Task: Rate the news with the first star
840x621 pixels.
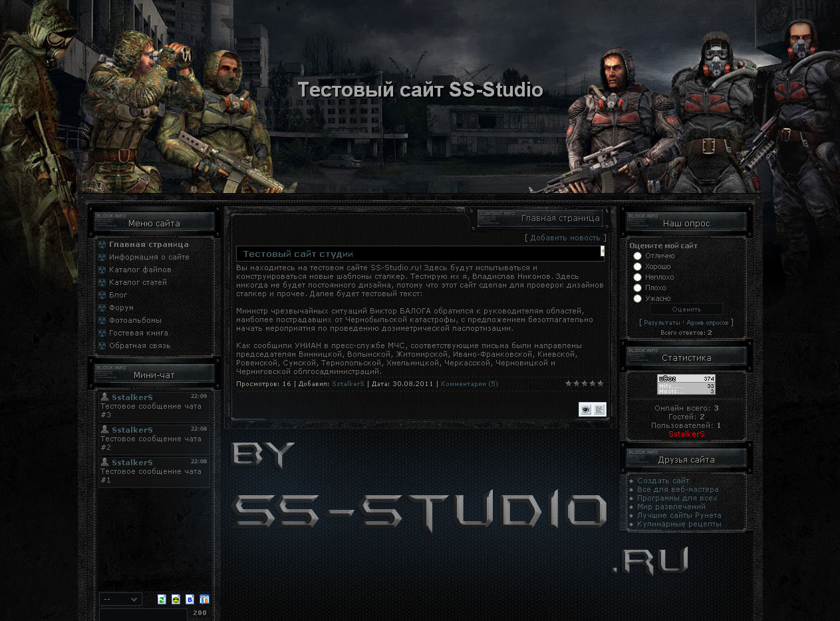Action: click(x=569, y=383)
